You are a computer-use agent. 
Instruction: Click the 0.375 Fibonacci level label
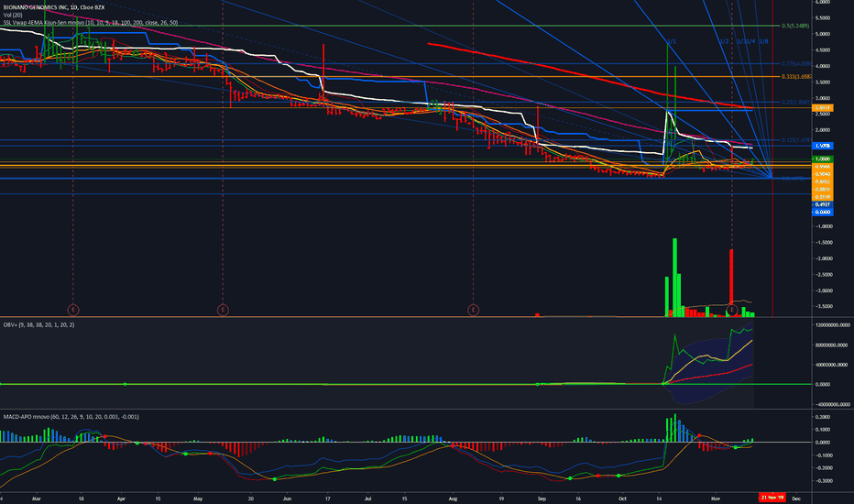(795, 64)
